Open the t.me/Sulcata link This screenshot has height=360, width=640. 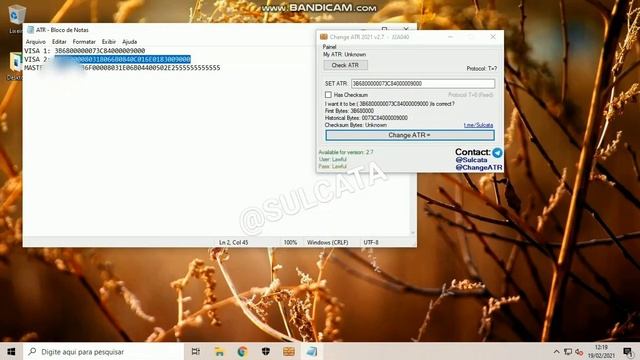tap(478, 125)
